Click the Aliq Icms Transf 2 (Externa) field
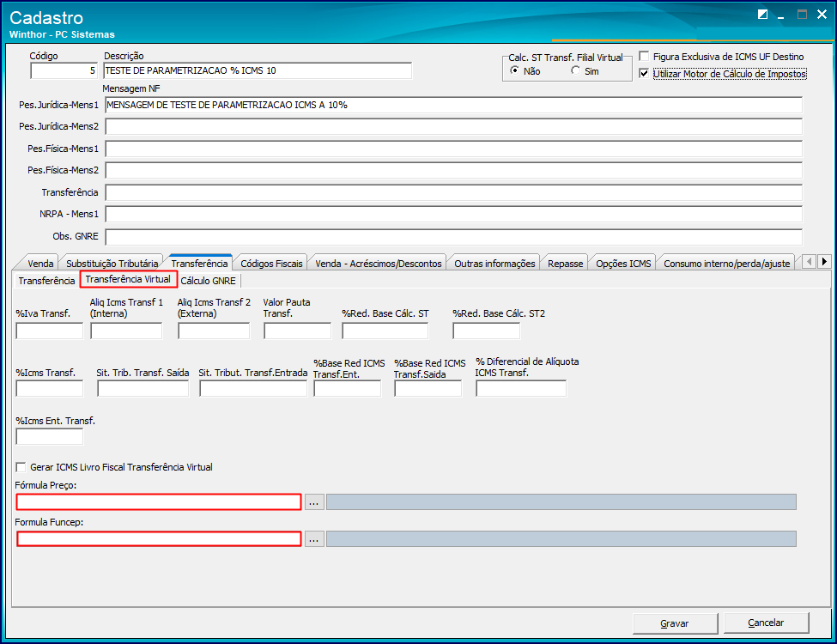The height and width of the screenshot is (644, 837). (214, 331)
